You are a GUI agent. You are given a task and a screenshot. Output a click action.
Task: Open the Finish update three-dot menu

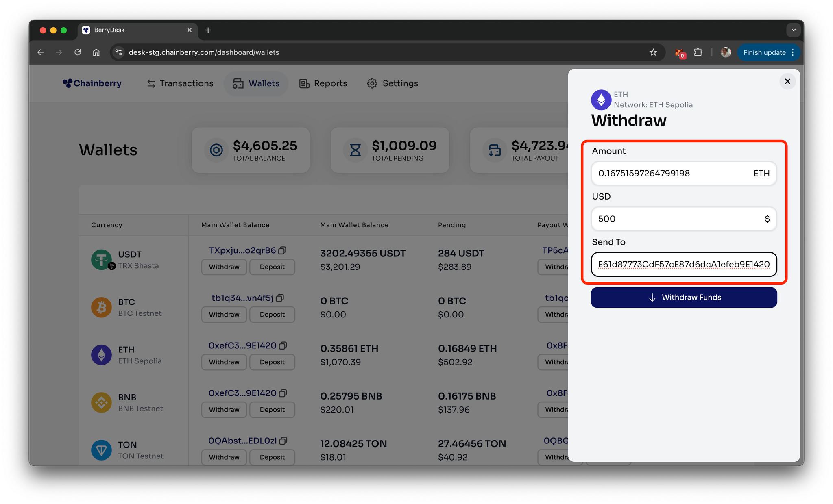click(793, 52)
